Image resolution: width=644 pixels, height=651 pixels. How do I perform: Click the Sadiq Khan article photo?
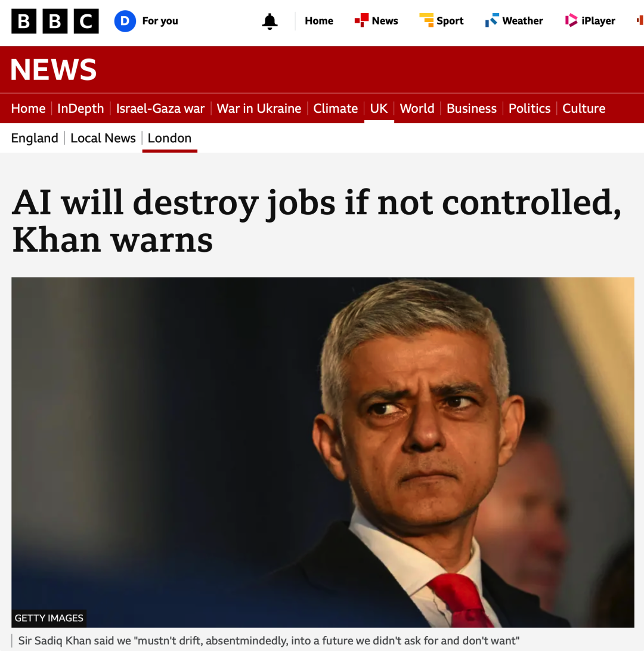pos(323,452)
